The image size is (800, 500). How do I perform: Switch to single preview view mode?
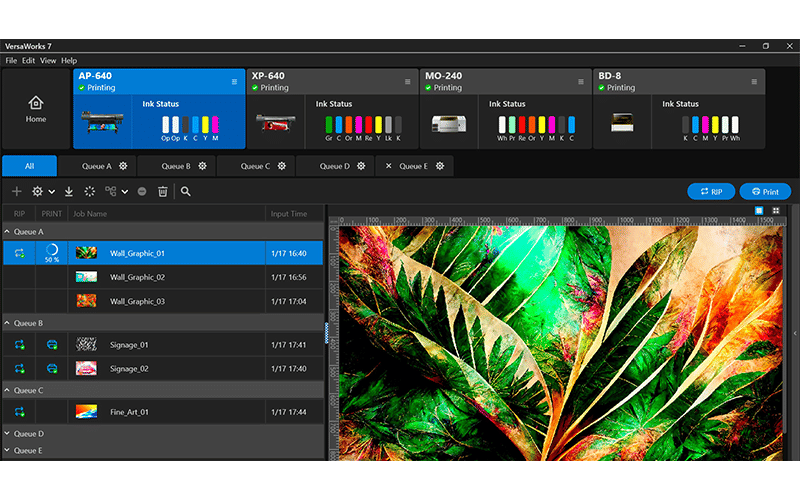tap(760, 210)
